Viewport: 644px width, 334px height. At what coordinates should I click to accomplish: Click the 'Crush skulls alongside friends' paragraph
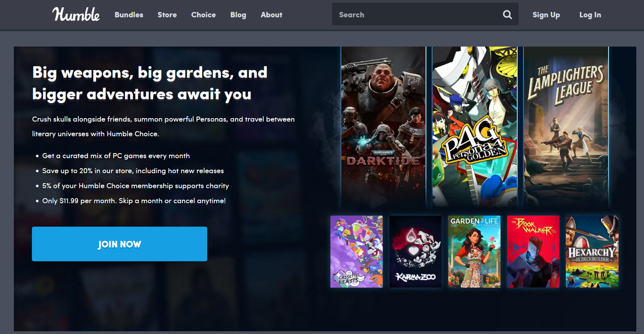click(x=164, y=126)
